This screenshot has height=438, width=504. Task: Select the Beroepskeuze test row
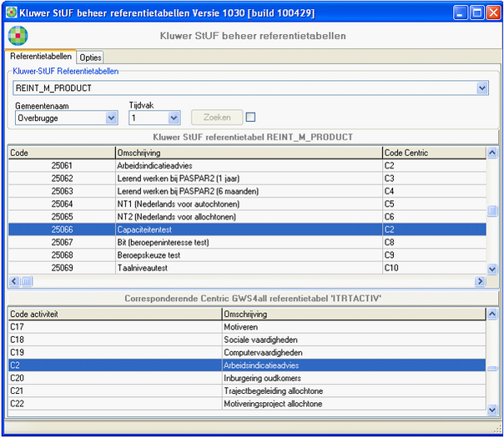pyautogui.click(x=247, y=255)
